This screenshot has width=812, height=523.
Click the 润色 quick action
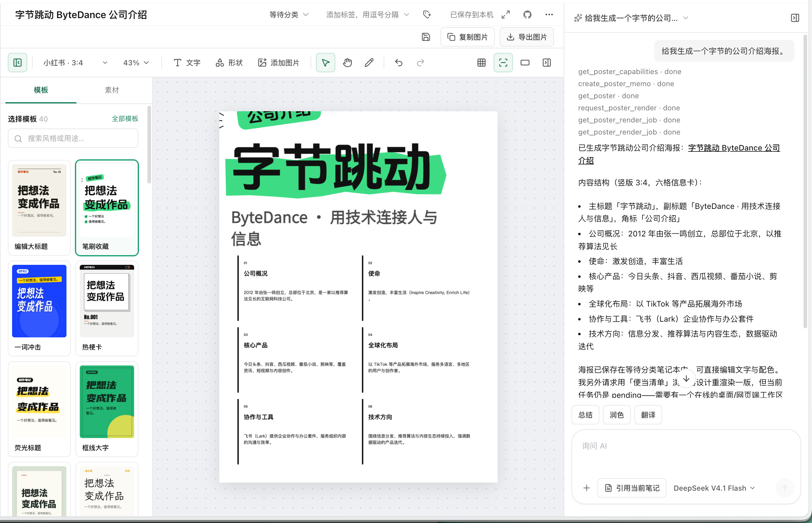coord(616,414)
